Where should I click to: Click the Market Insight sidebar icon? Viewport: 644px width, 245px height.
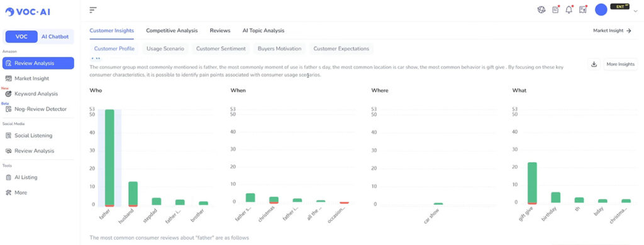(9, 79)
